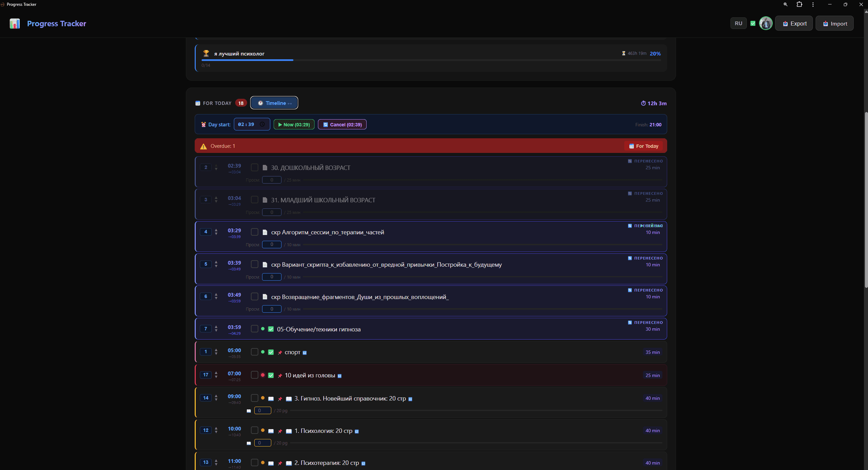Toggle the green checkmark on 'спорт'
Viewport: 868px width, 470px height.
click(270, 352)
